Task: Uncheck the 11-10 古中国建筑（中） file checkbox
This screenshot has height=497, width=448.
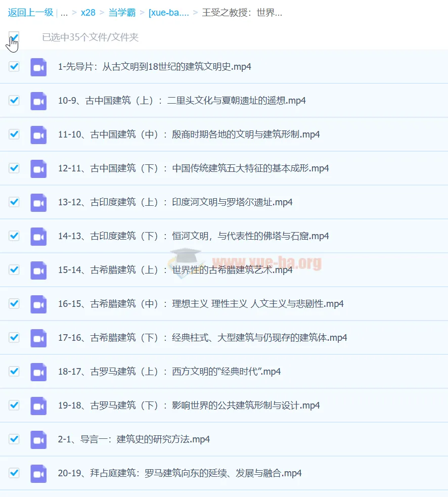Action: [x=14, y=134]
